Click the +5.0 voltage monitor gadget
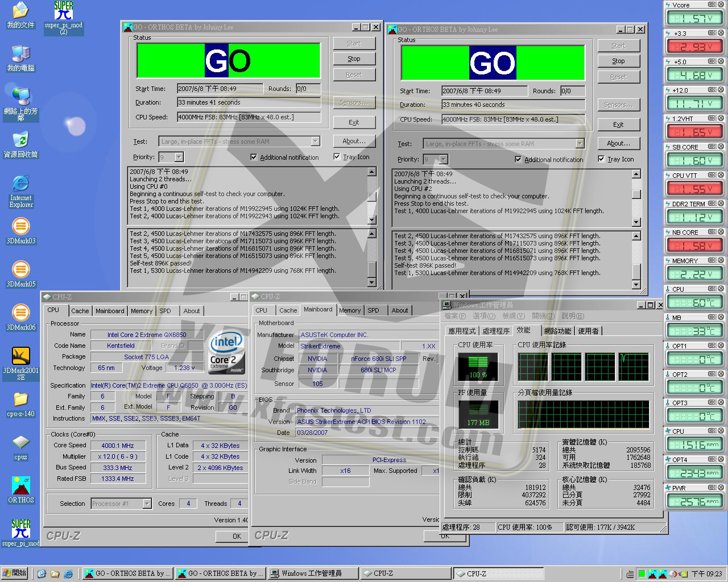Image resolution: width=728 pixels, height=582 pixels. pyautogui.click(x=695, y=71)
